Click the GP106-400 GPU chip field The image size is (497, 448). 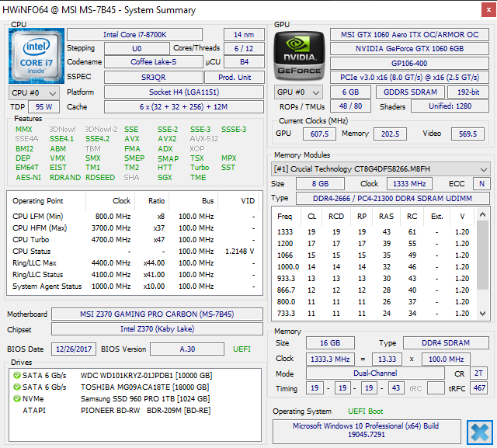tap(409, 64)
